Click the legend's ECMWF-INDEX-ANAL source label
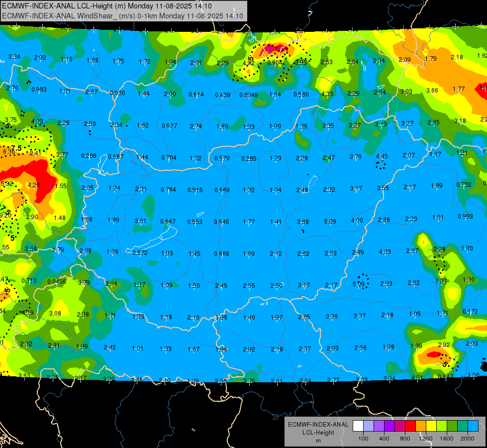487x448 pixels. point(318,425)
